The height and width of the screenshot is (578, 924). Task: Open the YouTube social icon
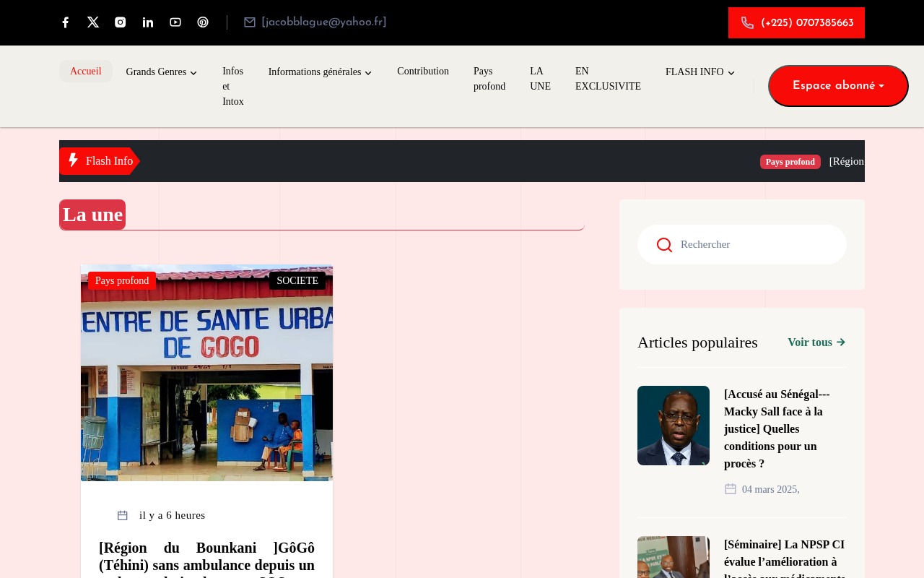[x=175, y=22]
